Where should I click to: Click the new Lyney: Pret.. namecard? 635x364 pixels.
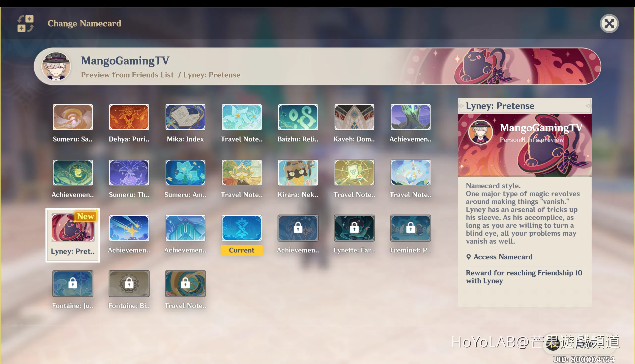tap(73, 228)
